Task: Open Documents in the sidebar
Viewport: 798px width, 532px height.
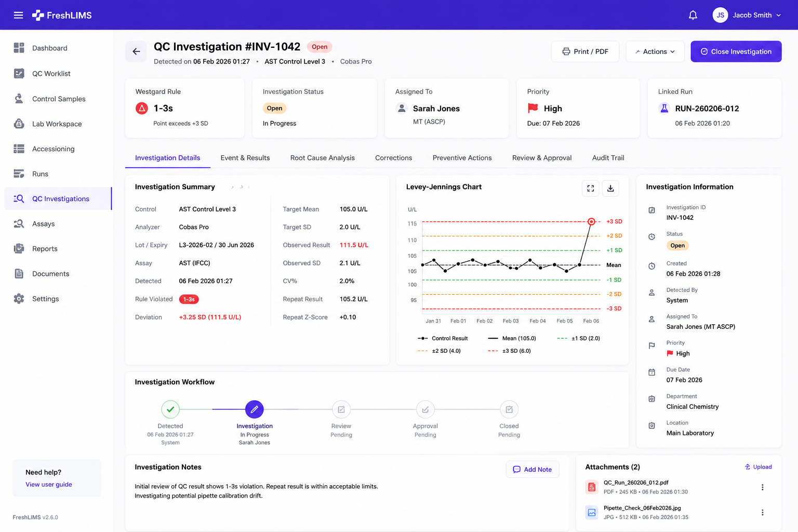Action: point(58,273)
